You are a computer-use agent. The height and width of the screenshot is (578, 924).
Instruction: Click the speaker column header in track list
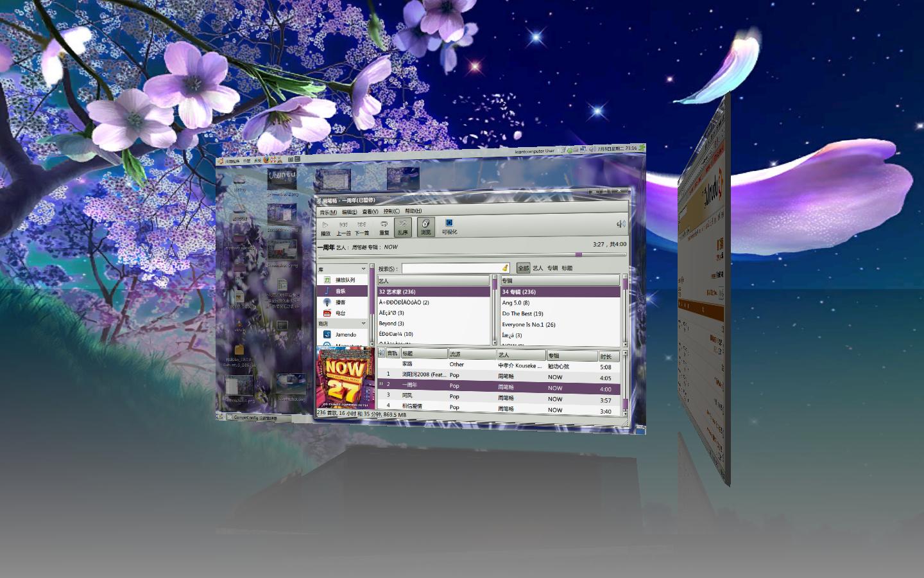tap(381, 353)
